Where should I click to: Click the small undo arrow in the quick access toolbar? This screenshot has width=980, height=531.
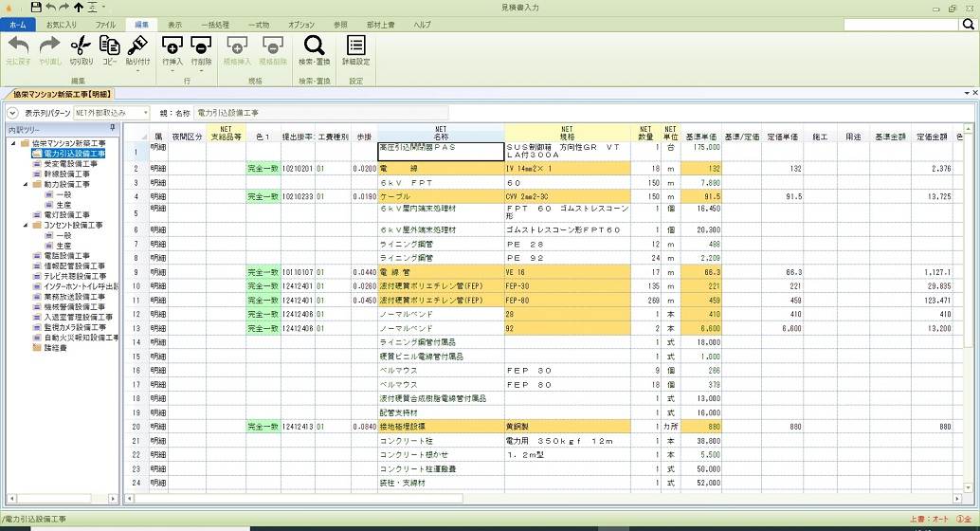(50, 8)
